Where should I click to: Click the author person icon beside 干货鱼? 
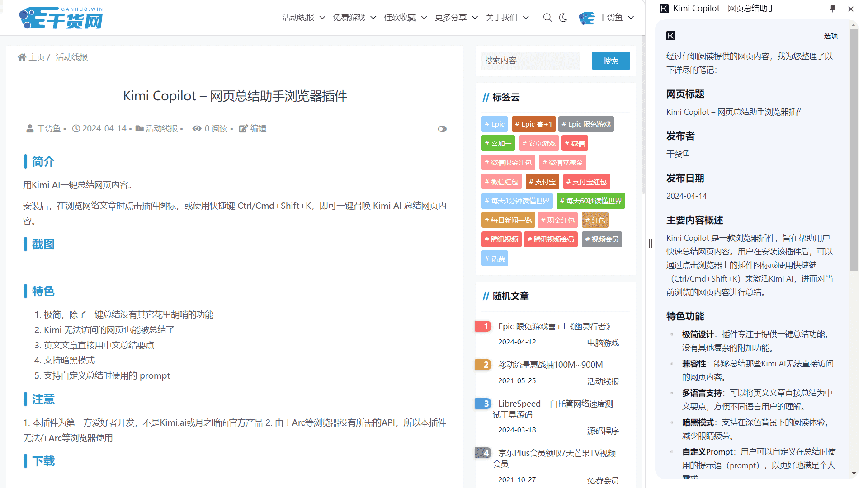tap(30, 129)
